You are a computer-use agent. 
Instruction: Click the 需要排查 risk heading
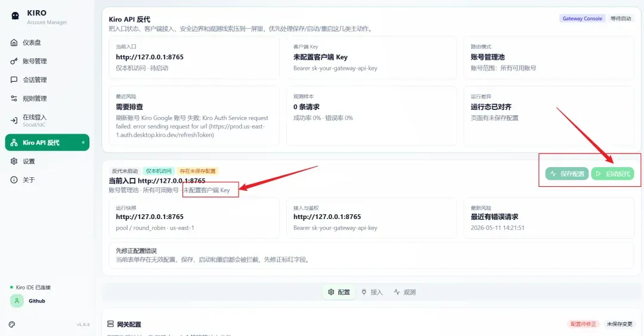(129, 107)
